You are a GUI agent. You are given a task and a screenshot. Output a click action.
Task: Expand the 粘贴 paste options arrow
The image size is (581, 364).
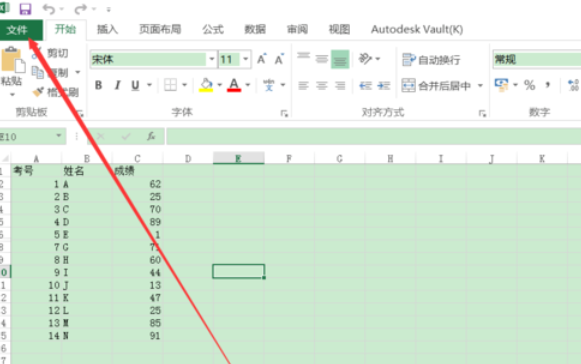(x=12, y=95)
